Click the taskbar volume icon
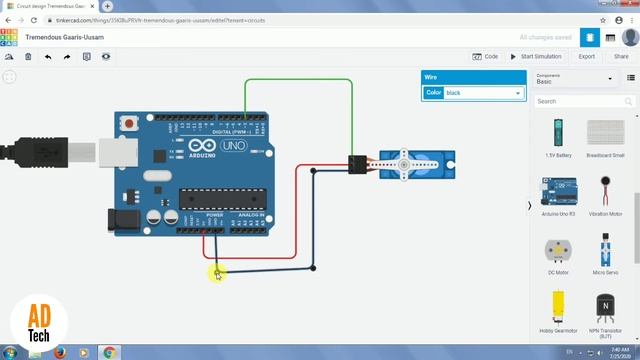 point(600,353)
